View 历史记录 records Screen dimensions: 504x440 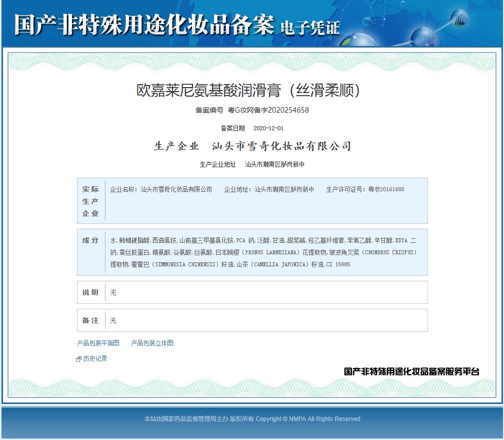pos(95,358)
